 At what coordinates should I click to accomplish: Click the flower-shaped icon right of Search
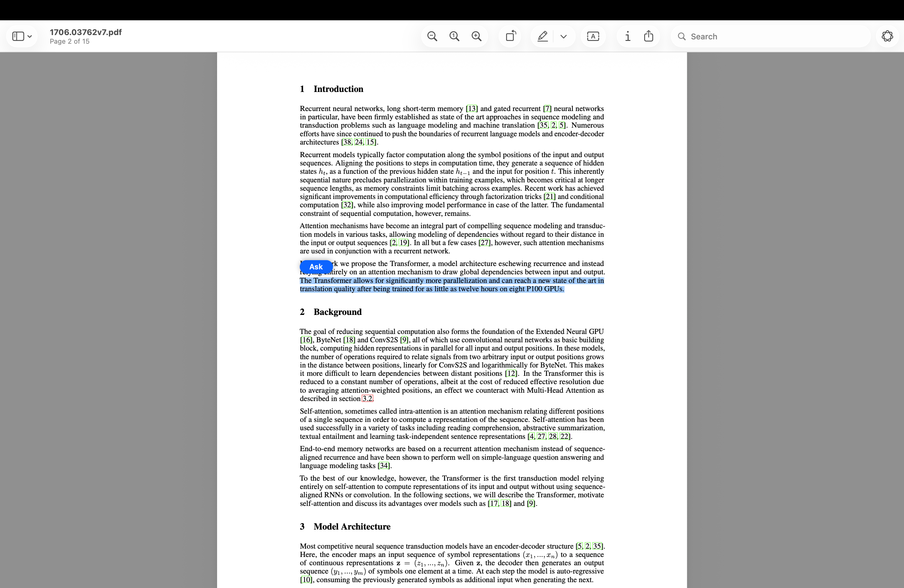[x=887, y=37]
